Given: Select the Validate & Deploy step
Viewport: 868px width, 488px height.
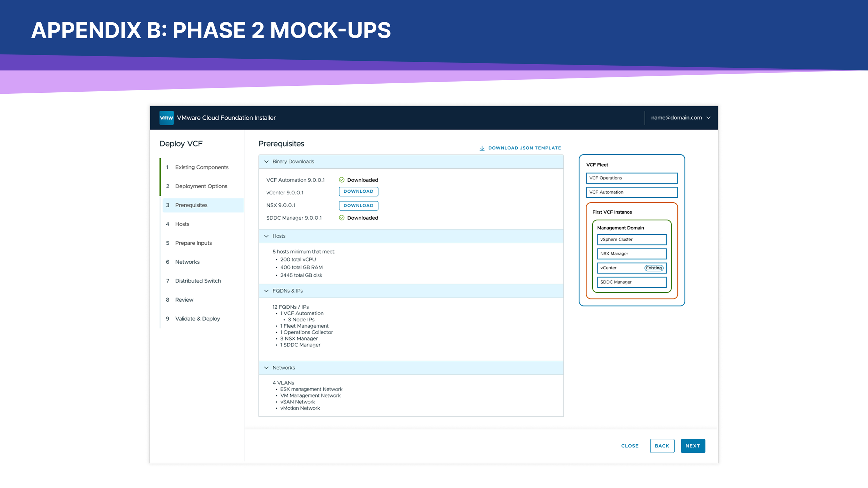Looking at the screenshot, I should click(197, 319).
